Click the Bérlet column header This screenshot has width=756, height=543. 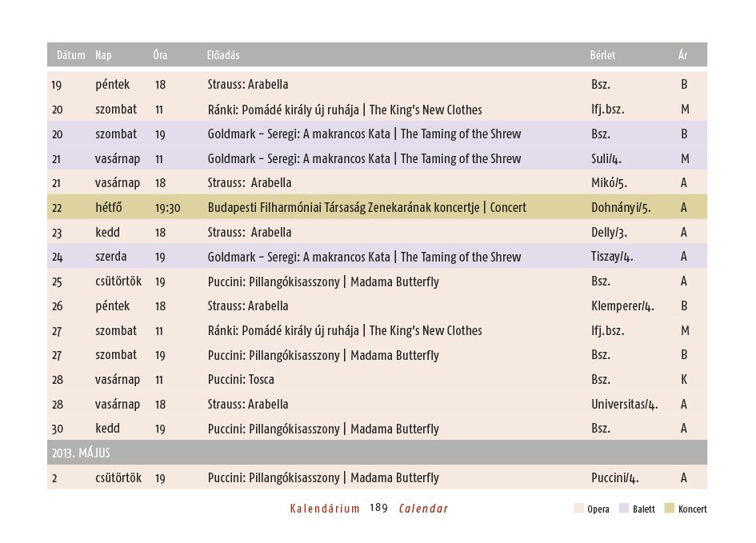[x=602, y=55]
